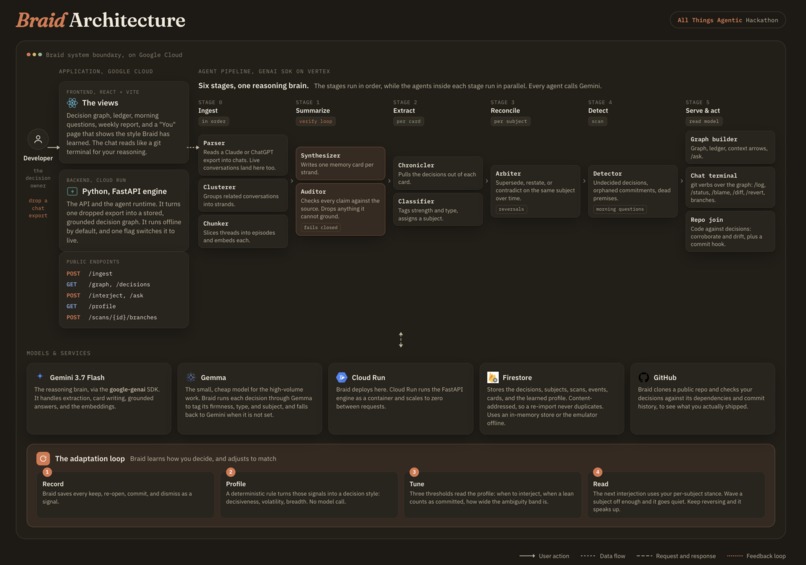Click the plus icon beside Python, FastAPI engine

tap(72, 191)
